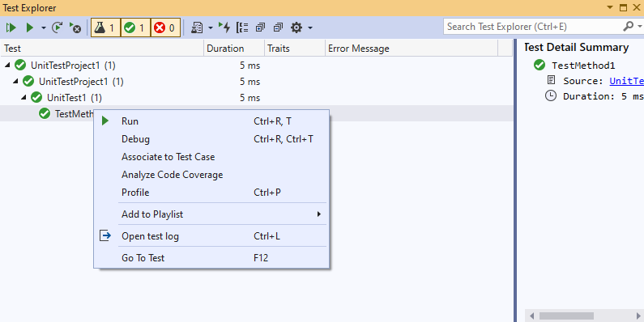Click the Expand All icon
The image size is (644, 322).
260,28
